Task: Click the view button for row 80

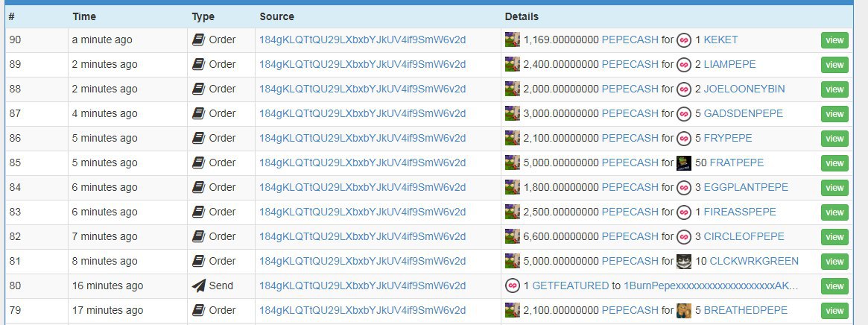Action: pos(834,286)
